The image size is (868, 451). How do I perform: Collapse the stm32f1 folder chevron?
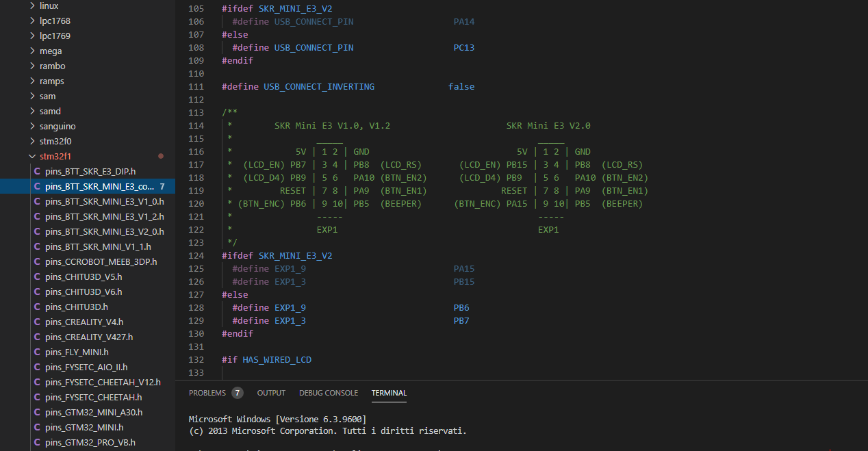(32, 156)
